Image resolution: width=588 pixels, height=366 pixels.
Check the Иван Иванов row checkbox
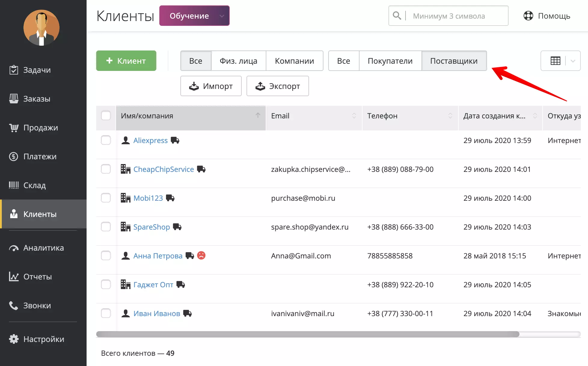tap(106, 313)
